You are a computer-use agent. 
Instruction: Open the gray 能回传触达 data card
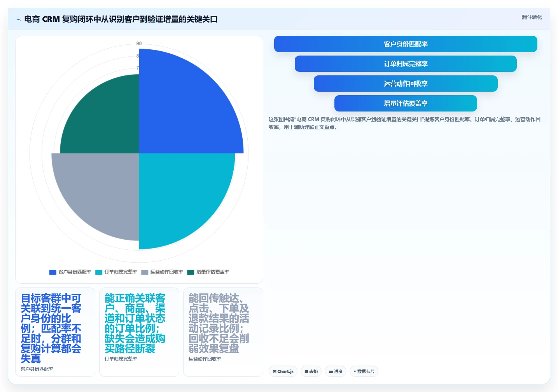click(x=223, y=332)
